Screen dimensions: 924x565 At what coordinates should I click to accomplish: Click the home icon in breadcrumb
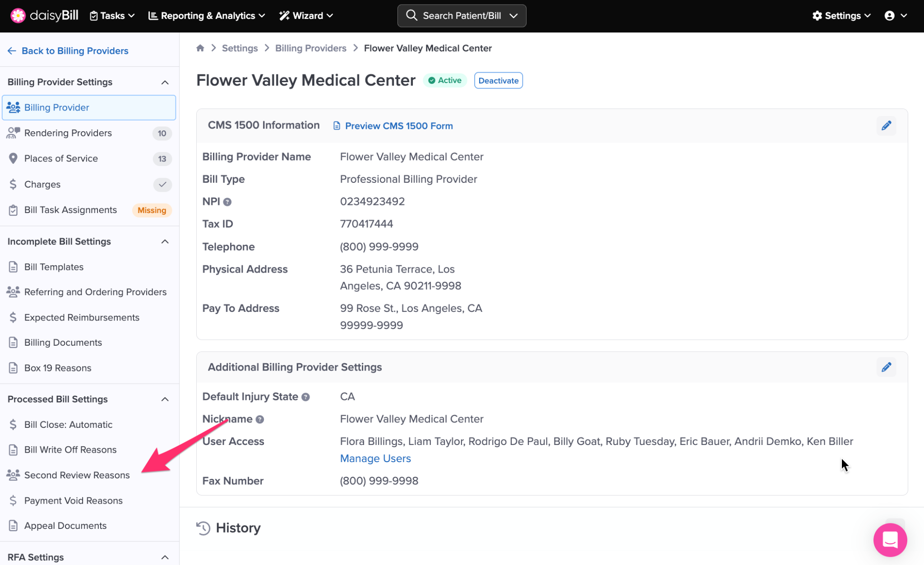tap(200, 48)
